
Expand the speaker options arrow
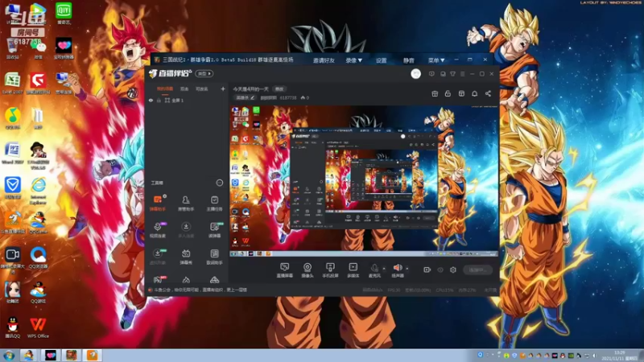407,269
